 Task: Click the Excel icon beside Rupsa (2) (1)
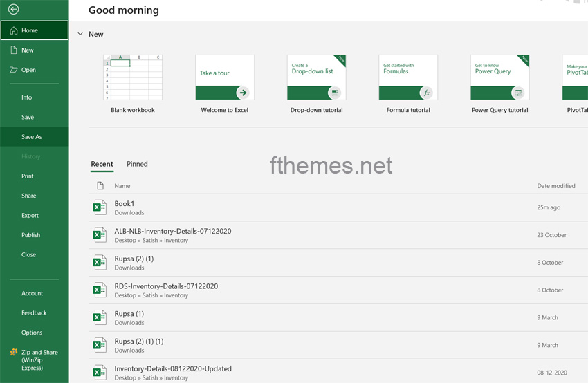pos(100,262)
